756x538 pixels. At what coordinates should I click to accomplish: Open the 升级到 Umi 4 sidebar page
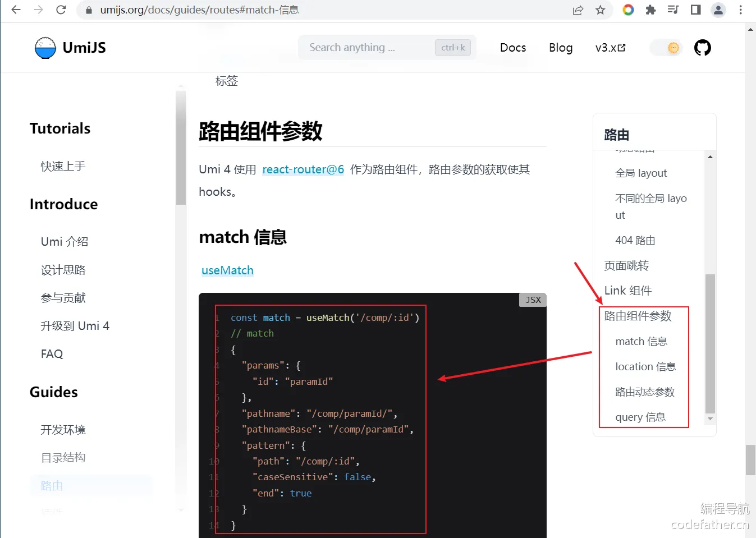coord(75,326)
